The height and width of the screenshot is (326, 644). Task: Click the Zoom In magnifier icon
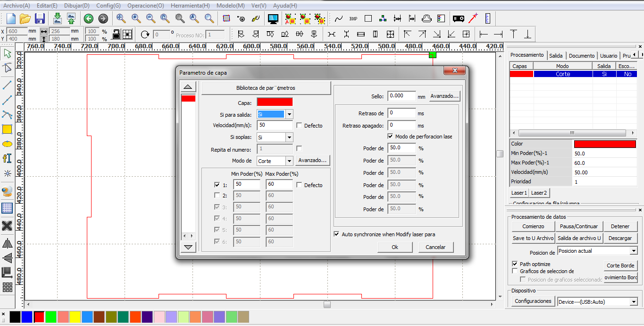(x=136, y=18)
